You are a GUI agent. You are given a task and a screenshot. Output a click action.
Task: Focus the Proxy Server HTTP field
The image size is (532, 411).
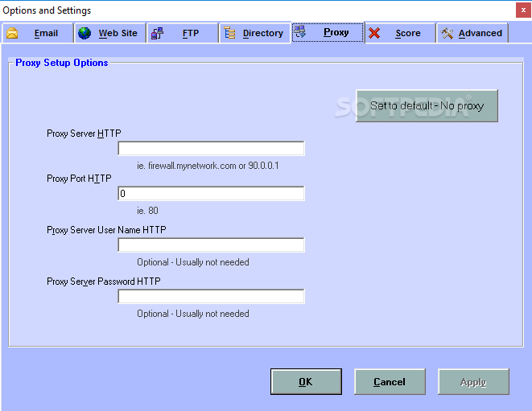(x=211, y=149)
